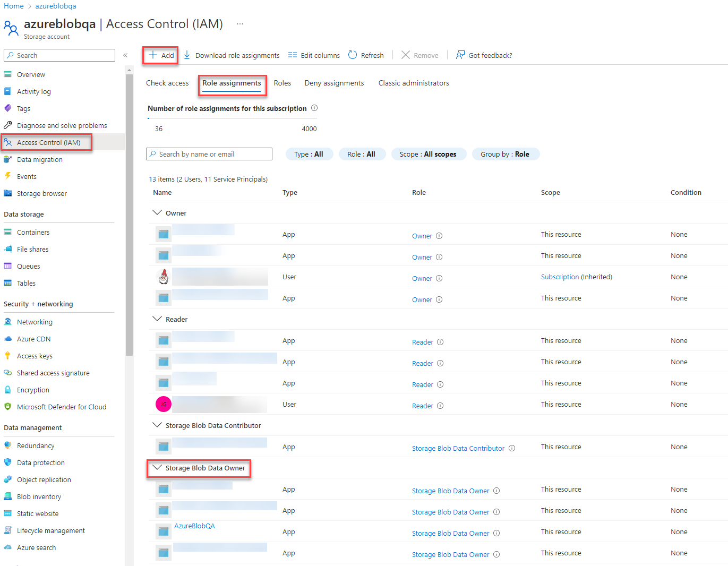This screenshot has width=728, height=566.
Task: Open Containers in the sidebar
Action: point(33,232)
